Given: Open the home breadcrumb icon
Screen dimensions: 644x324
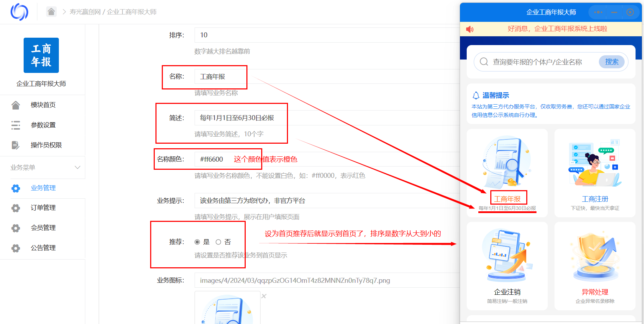Looking at the screenshot, I should coord(51,12).
